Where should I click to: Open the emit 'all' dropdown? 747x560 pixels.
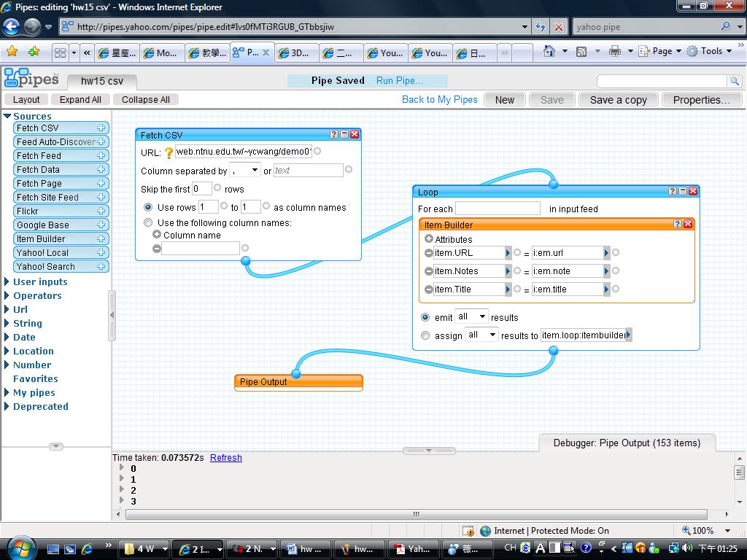pyautogui.click(x=472, y=316)
